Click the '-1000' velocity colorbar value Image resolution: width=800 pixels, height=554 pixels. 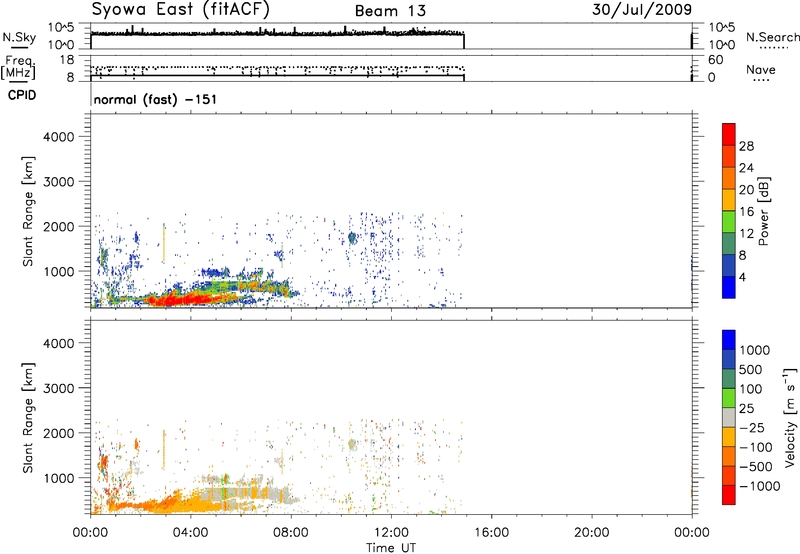[759, 486]
